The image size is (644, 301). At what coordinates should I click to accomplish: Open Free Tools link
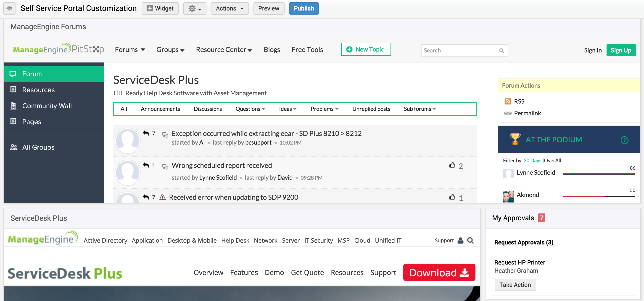307,50
